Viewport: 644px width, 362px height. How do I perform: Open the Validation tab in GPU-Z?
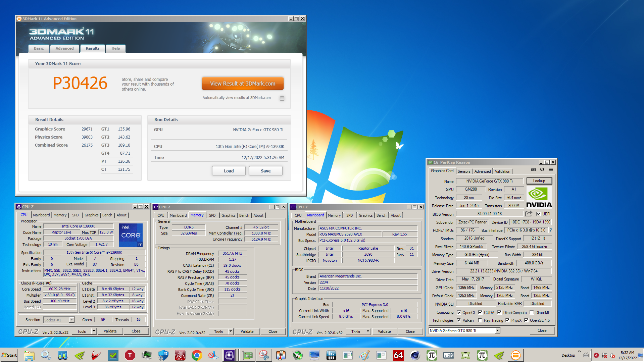point(502,171)
